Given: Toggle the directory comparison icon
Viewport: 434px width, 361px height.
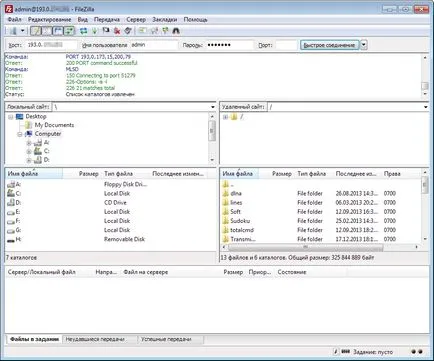Looking at the screenshot, I should coord(154,31).
